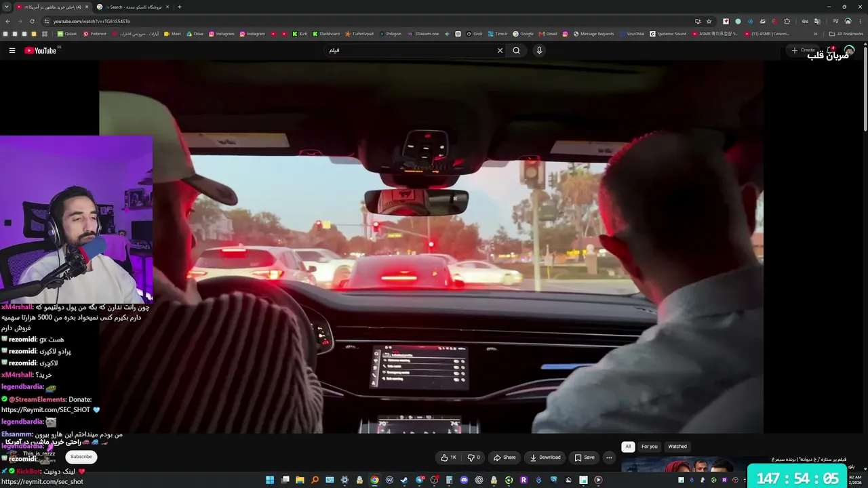Select the Watched chip
Viewport: 868px width, 488px height.
point(677,447)
